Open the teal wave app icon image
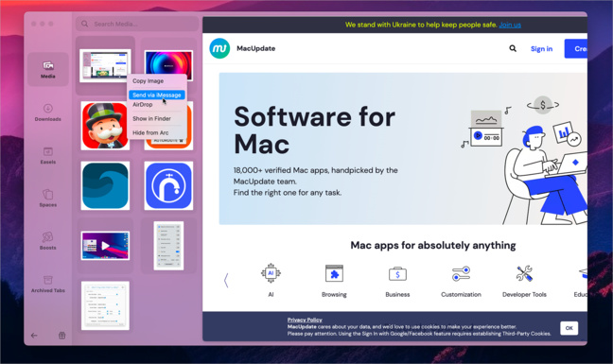Image resolution: width=613 pixels, height=364 pixels. [x=105, y=186]
